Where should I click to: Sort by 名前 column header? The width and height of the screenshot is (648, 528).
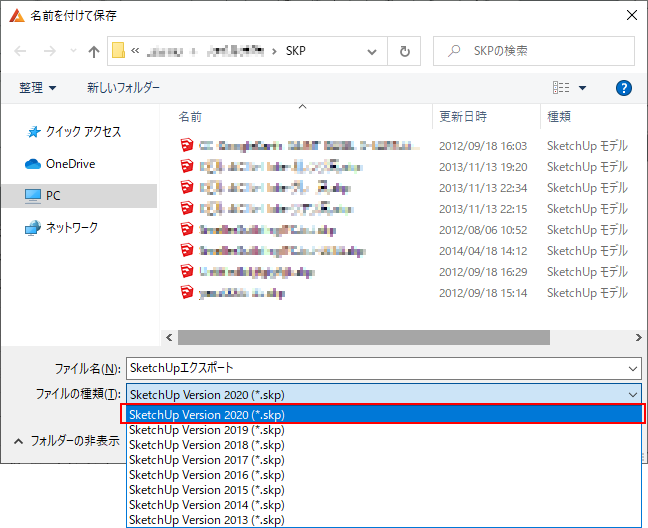coord(190,117)
